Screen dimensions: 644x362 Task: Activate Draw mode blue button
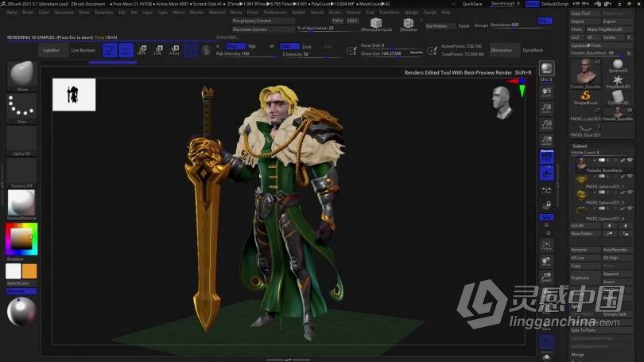(x=126, y=50)
